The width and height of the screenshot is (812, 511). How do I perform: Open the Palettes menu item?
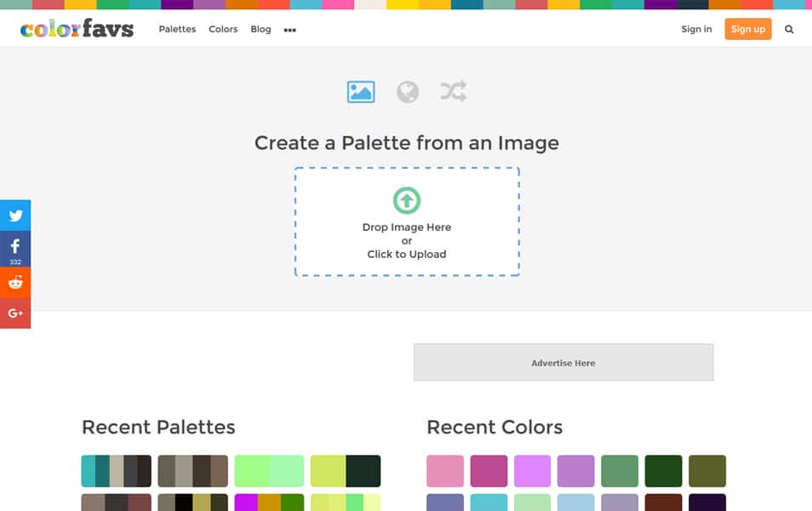177,29
